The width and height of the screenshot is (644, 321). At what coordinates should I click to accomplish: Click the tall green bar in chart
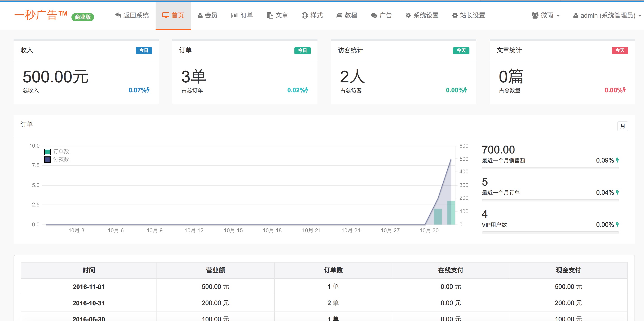point(451,213)
